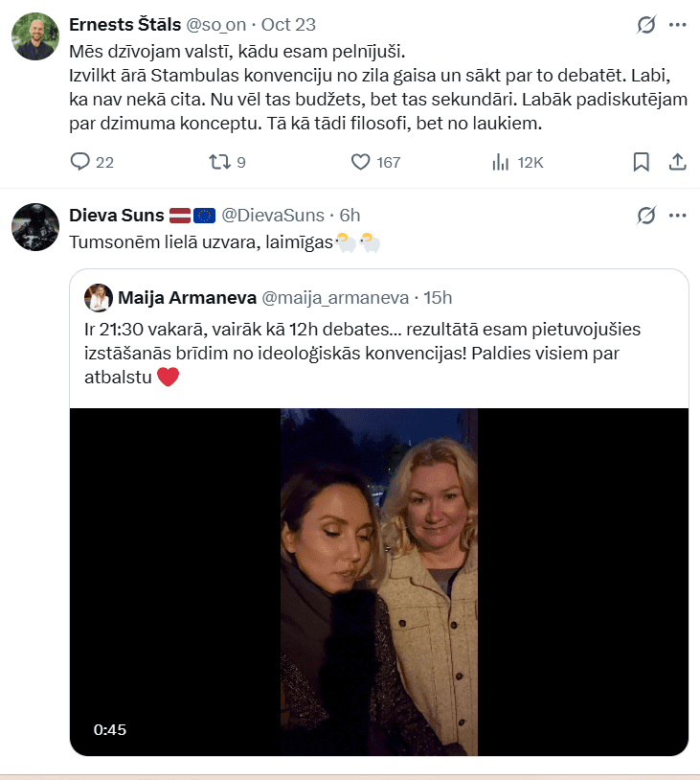Open Ernests Štāls' profile picture
The width and height of the screenshot is (700, 780).
pyautogui.click(x=35, y=37)
